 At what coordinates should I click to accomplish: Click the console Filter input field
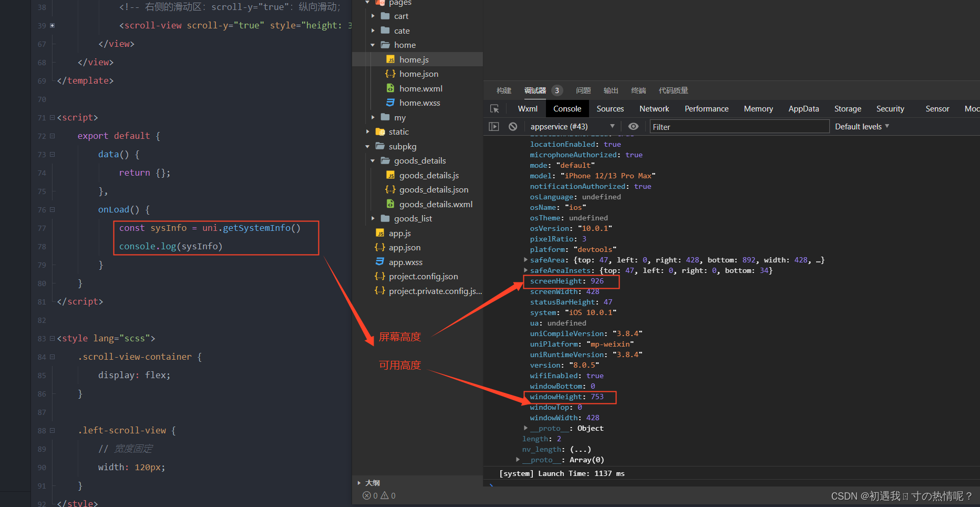click(739, 127)
